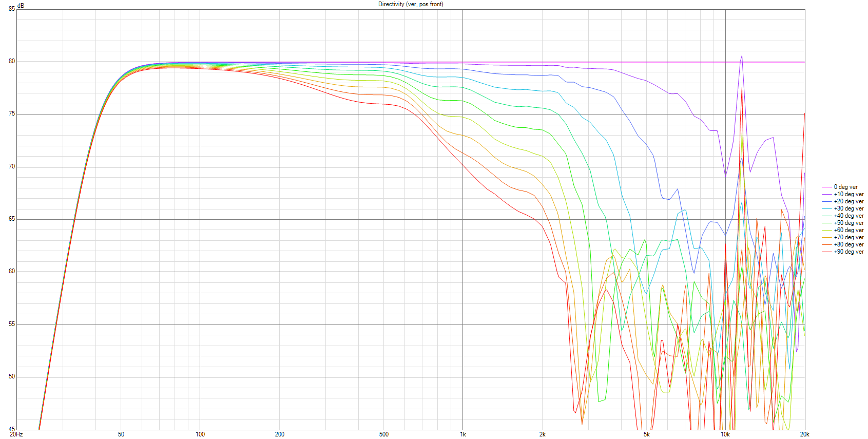Screen dimensions: 868x439
Task: Click the 85 dB axis label
Action: click(x=12, y=9)
